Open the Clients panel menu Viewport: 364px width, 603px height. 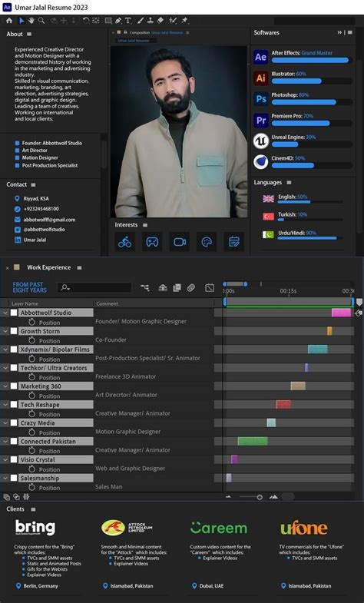coord(33,509)
